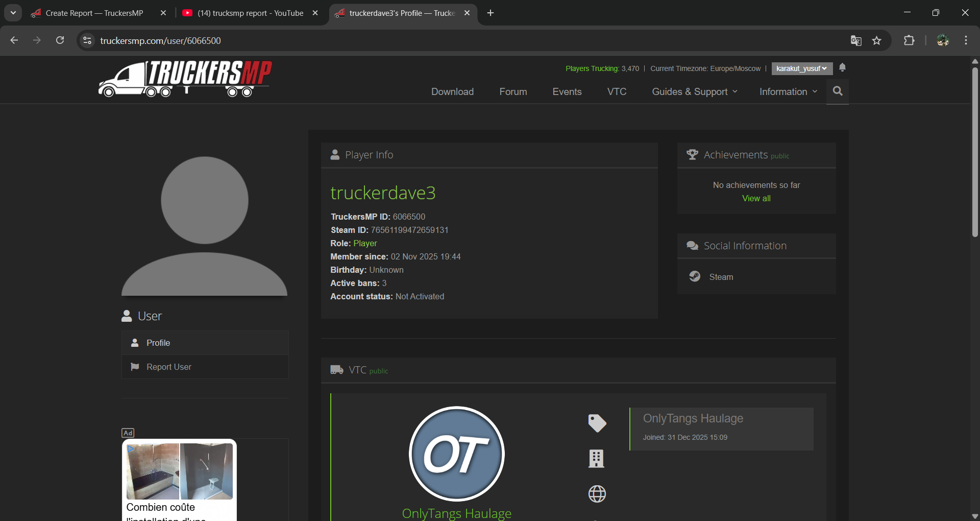Select the truckerdave3's Profile tab
Image resolution: width=980 pixels, height=521 pixels.
[x=403, y=13]
